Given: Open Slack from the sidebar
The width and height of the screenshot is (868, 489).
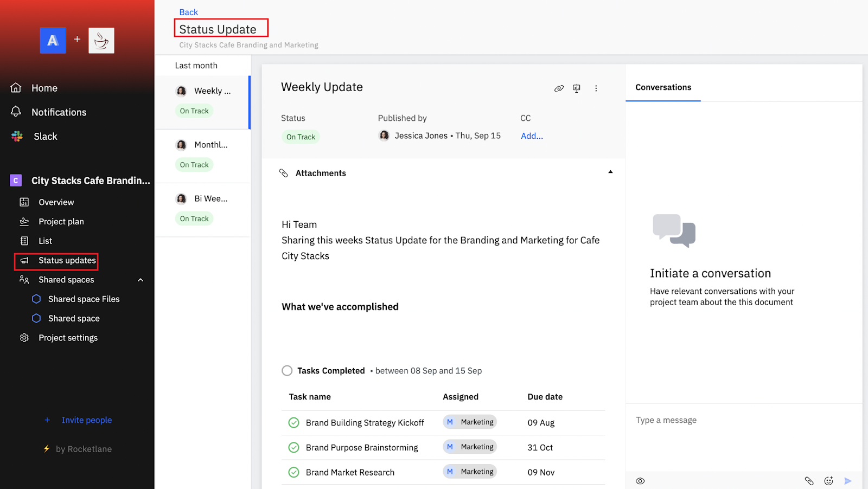Looking at the screenshot, I should [46, 136].
